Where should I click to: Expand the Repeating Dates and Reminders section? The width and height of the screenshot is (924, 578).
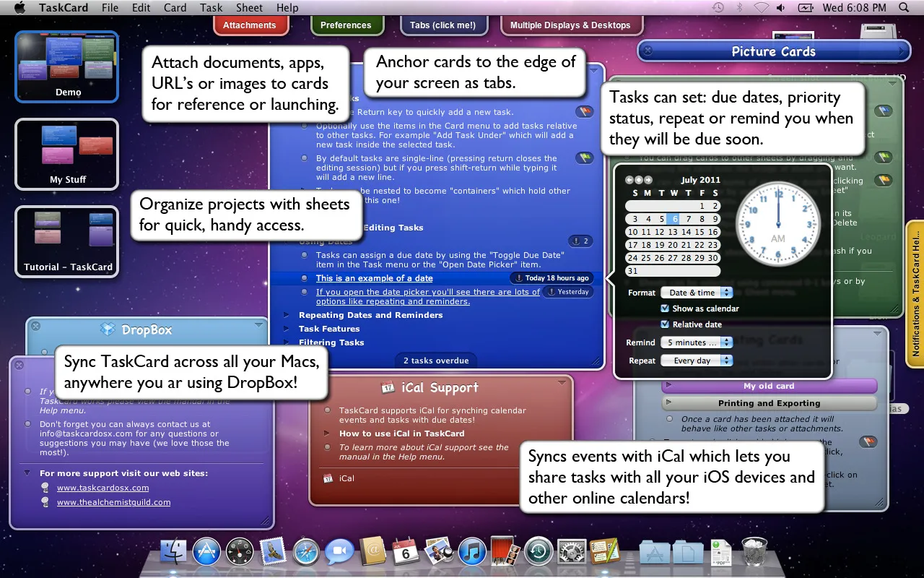pos(287,315)
